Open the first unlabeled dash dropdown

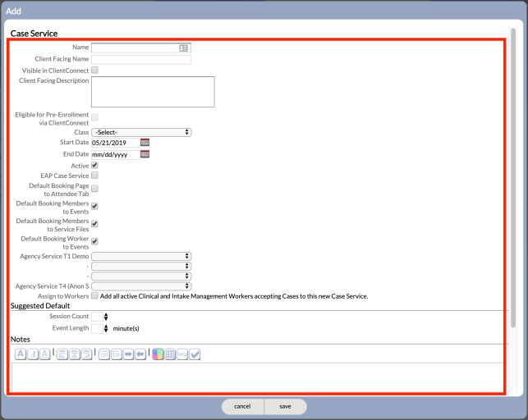click(x=141, y=266)
